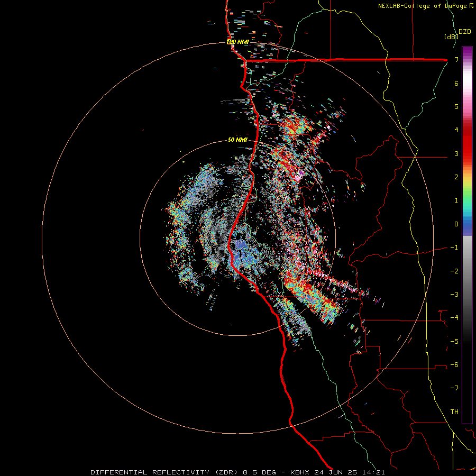Click the 4 value on color scale

[456, 130]
